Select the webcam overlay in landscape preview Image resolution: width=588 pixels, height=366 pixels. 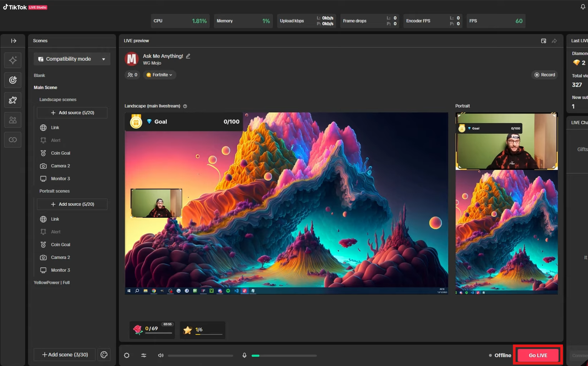tap(156, 203)
